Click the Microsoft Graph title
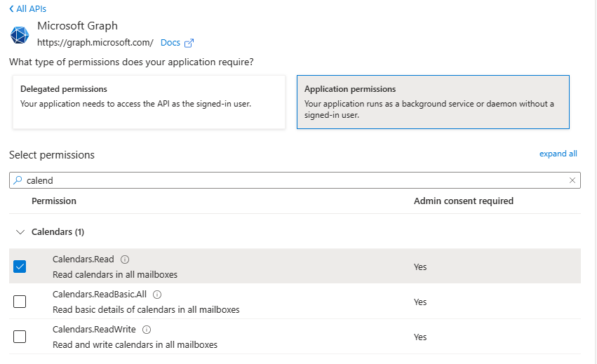Screen dimensions: 597x364 (x=77, y=26)
